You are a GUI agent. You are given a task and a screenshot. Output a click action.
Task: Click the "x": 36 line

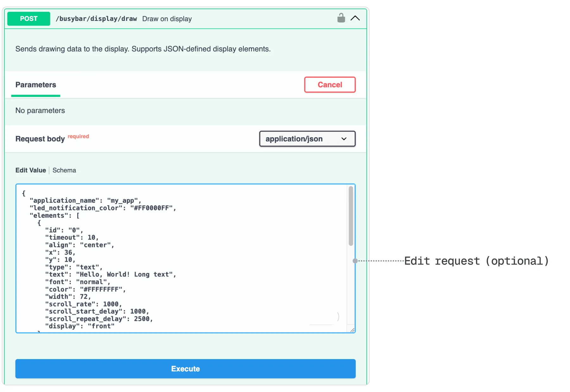tap(60, 252)
